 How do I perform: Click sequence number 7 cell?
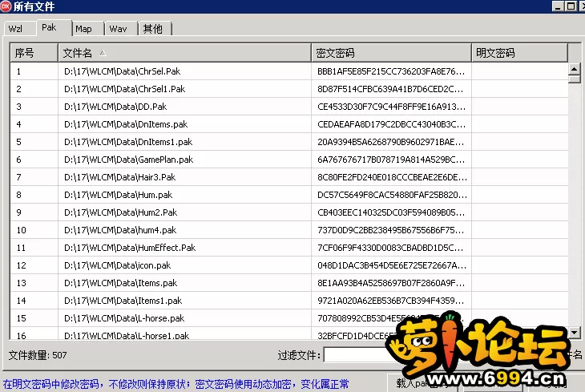click(x=34, y=177)
